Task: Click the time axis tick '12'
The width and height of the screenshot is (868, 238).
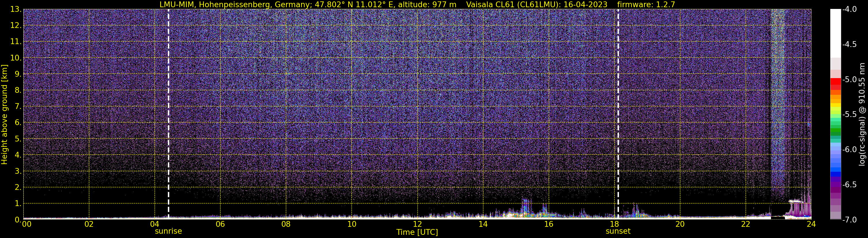Action: [x=417, y=224]
